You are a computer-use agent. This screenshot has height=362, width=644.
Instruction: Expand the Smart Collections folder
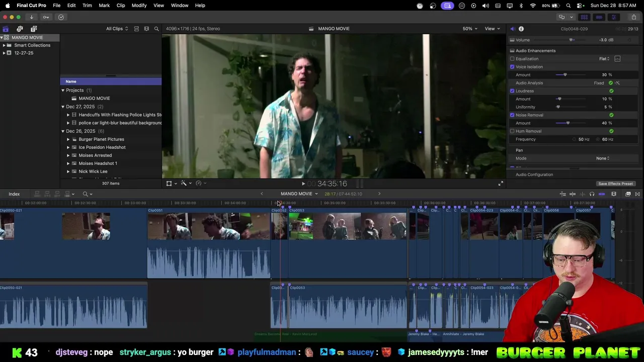click(x=4, y=45)
